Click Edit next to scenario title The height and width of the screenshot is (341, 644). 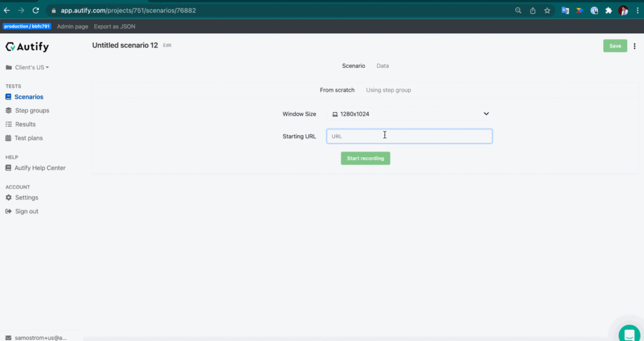click(x=167, y=45)
